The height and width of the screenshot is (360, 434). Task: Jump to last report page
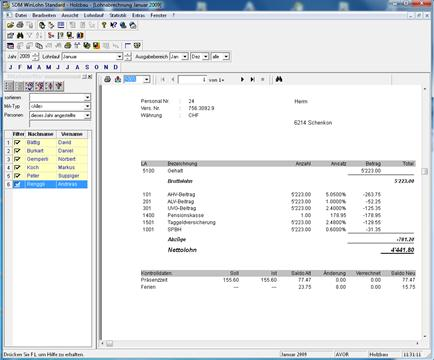coord(252,79)
